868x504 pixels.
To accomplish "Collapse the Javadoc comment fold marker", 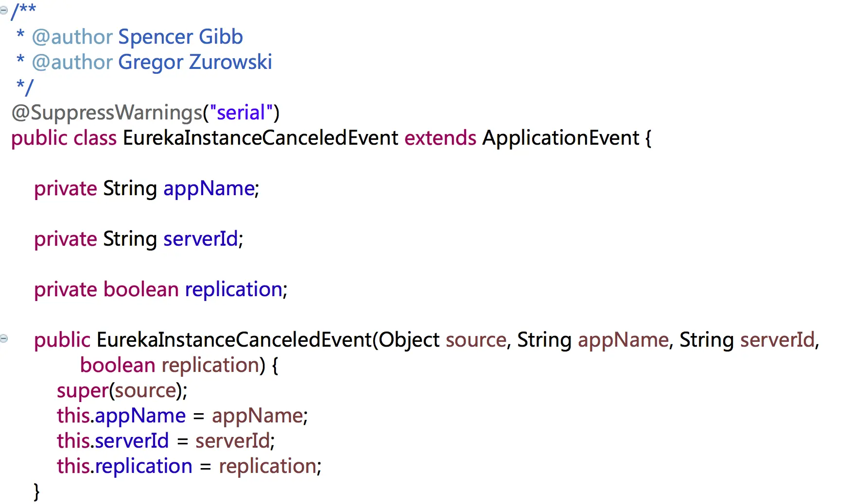I will point(4,10).
